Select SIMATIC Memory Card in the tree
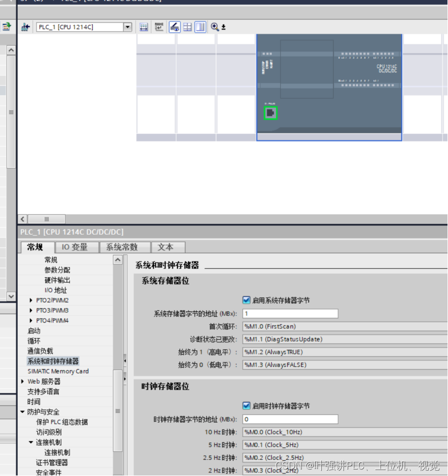This screenshot has height=476, width=448. [58, 371]
